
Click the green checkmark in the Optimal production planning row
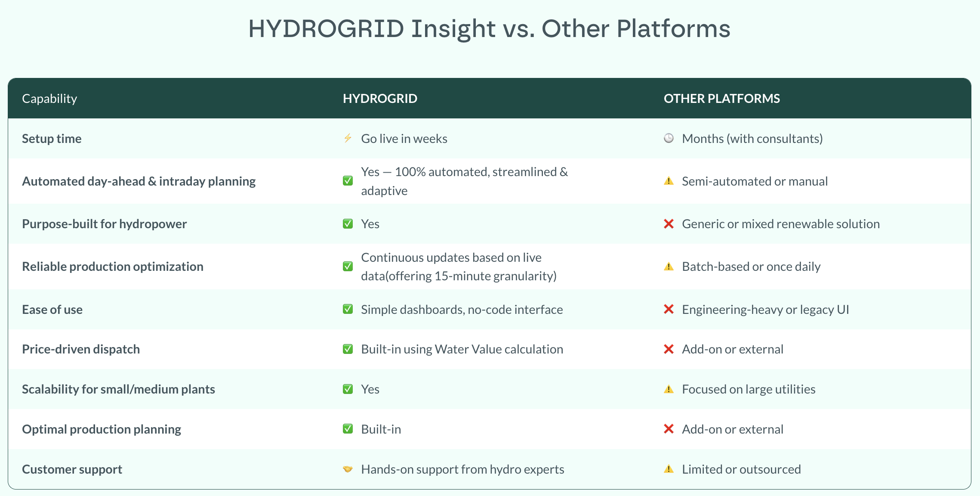click(348, 429)
